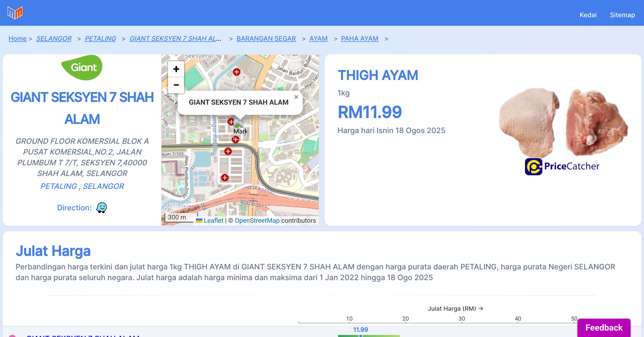Click the RM11.99 price text
Viewport: 644px width, 337px height.
click(370, 112)
